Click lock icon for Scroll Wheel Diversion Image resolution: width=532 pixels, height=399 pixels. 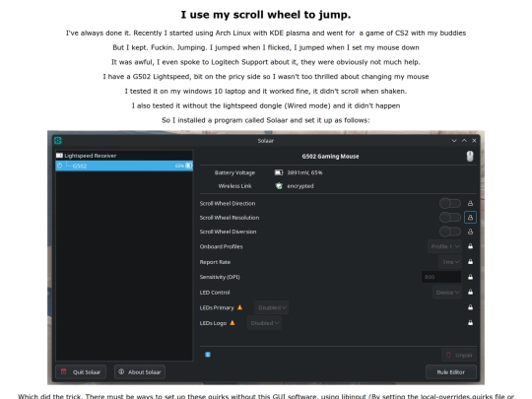tap(470, 232)
